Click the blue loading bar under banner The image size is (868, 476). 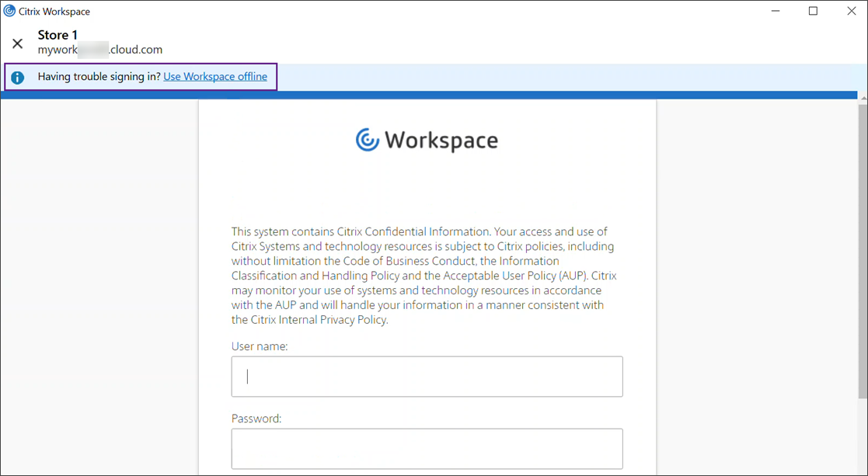pyautogui.click(x=429, y=96)
